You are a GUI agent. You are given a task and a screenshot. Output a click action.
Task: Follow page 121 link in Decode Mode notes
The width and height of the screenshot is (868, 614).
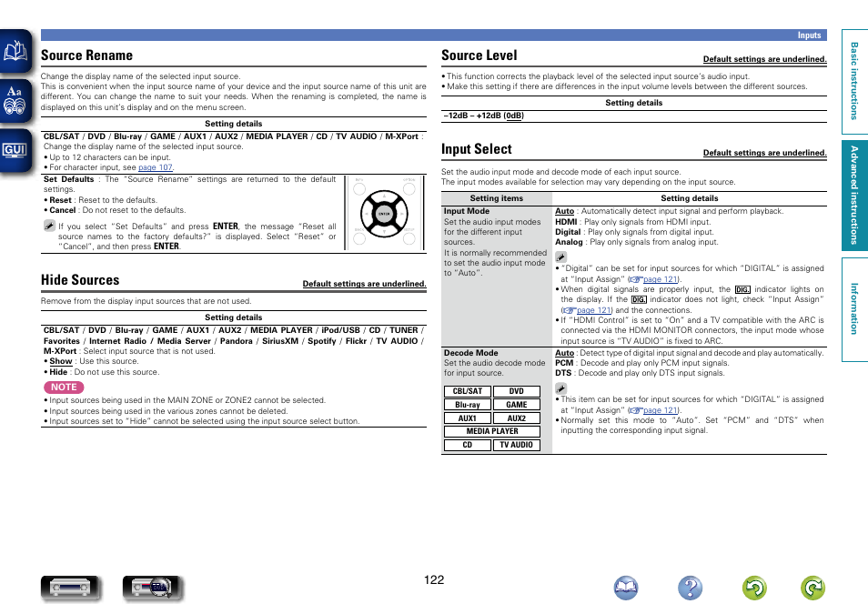(661, 410)
